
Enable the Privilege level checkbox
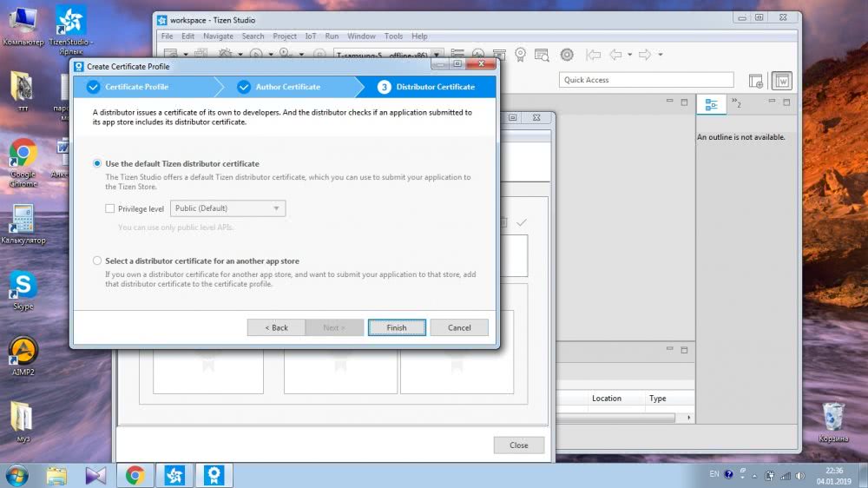(109, 208)
